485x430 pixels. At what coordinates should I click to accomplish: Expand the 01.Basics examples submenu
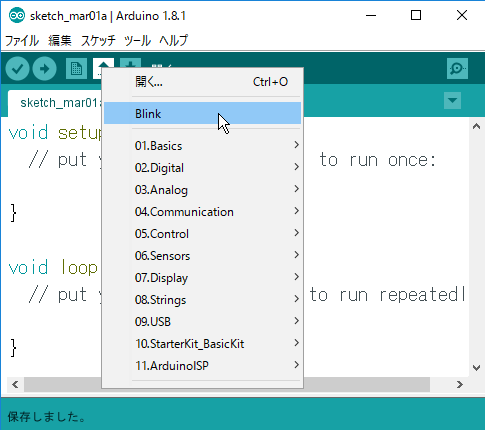click(x=202, y=146)
